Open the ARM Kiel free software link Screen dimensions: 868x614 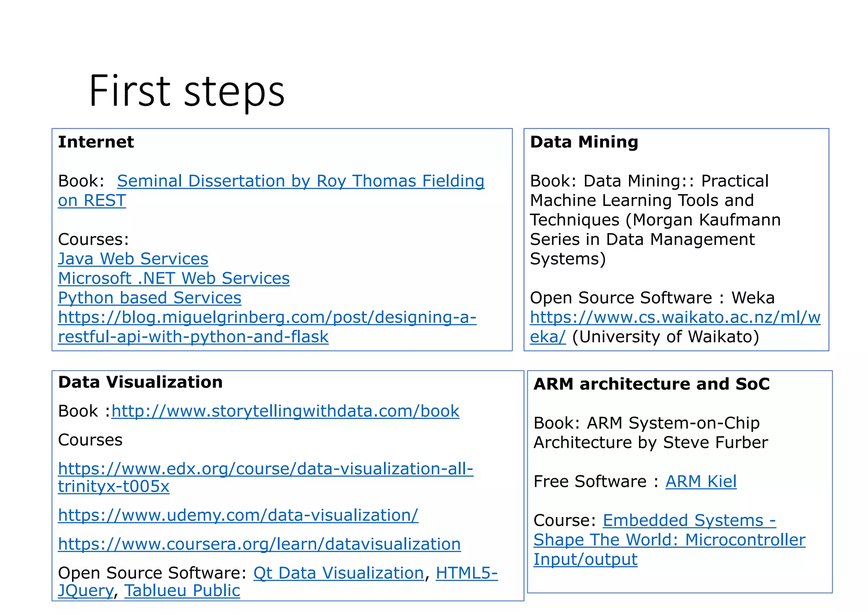[701, 481]
